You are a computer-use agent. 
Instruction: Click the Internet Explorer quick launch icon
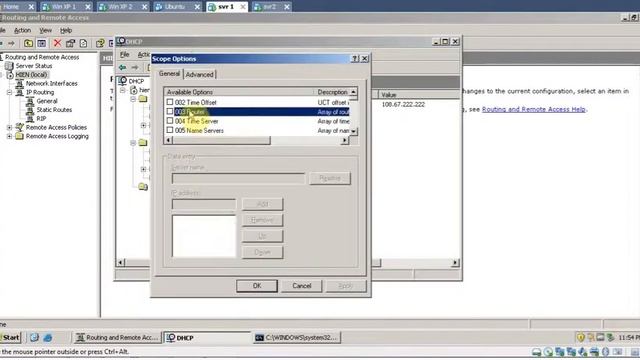(48, 338)
